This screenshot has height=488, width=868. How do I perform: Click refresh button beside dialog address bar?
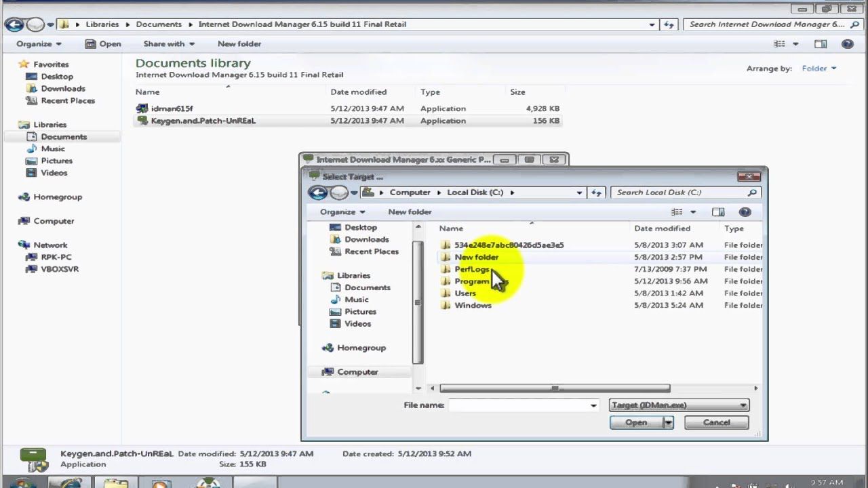(x=596, y=192)
